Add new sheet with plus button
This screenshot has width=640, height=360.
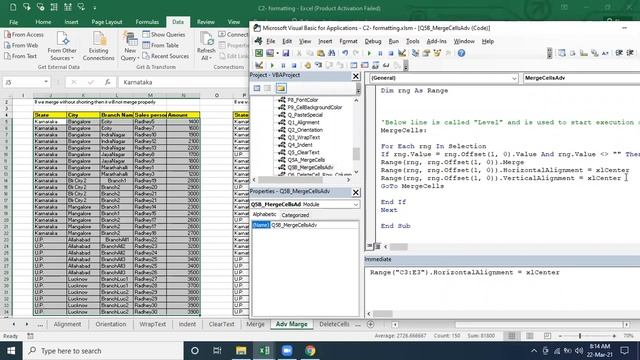370,324
